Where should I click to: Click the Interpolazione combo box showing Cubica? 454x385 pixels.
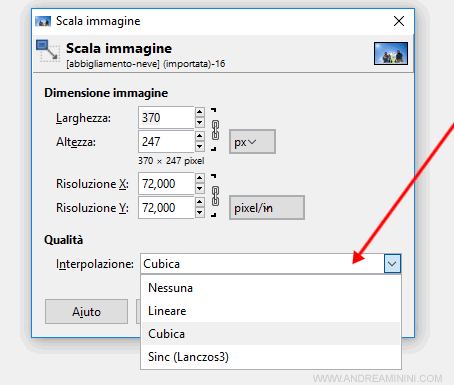point(271,264)
